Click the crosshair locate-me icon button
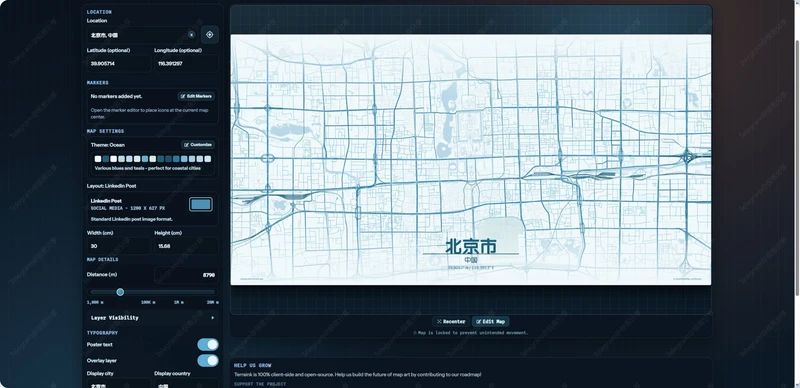 210,35
